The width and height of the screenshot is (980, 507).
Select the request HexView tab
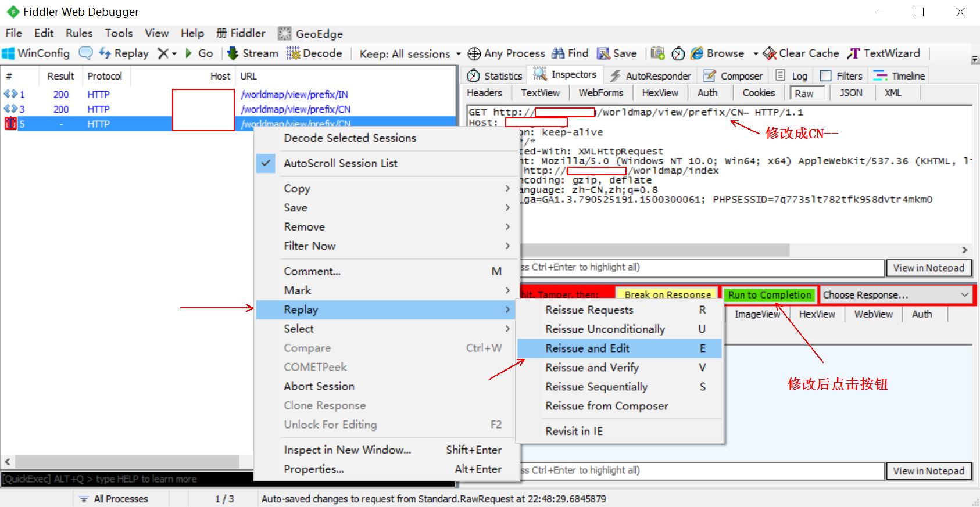(660, 93)
